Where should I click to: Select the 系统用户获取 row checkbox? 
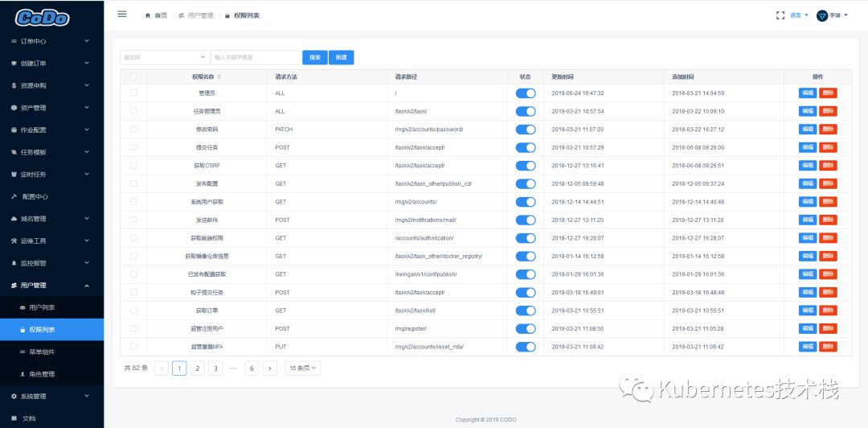(x=133, y=201)
